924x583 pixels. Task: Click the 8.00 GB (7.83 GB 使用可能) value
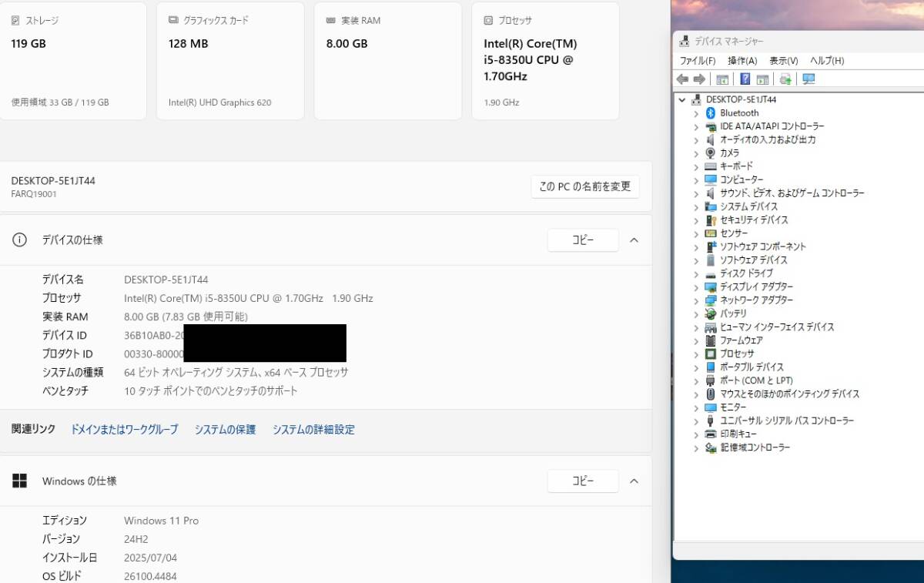186,317
